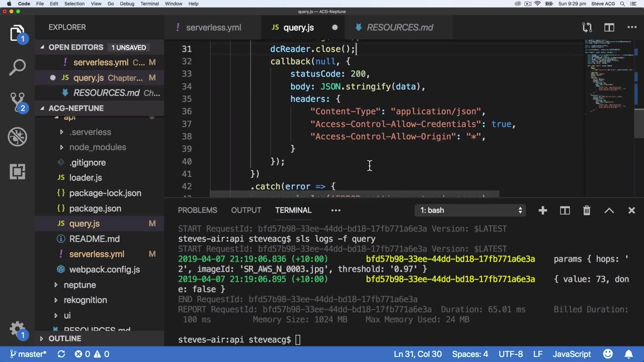
Task: Expand the node_modules folder
Action: tap(98, 147)
